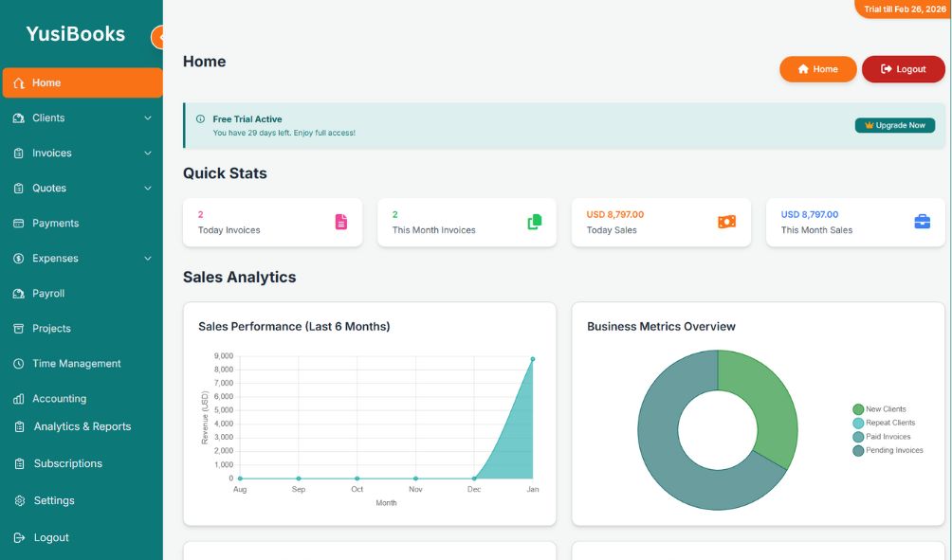Image resolution: width=952 pixels, height=560 pixels.
Task: Click the Trial till Feb 26 badge
Action: (x=902, y=7)
